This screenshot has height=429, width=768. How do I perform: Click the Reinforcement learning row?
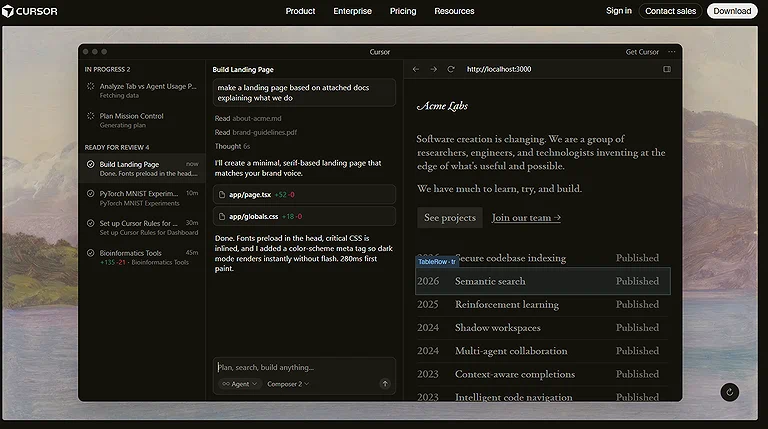click(x=543, y=305)
